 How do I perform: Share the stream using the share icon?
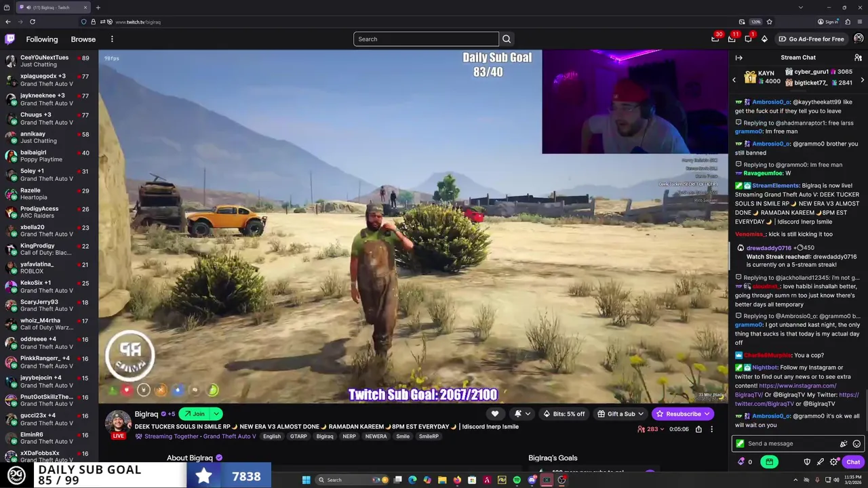tap(698, 429)
